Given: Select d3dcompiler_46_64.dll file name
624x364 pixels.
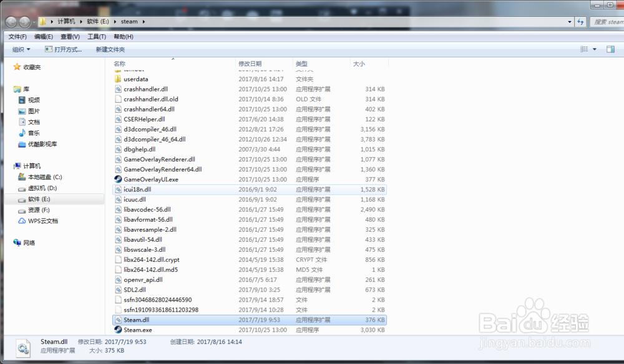Looking at the screenshot, I should 154,139.
